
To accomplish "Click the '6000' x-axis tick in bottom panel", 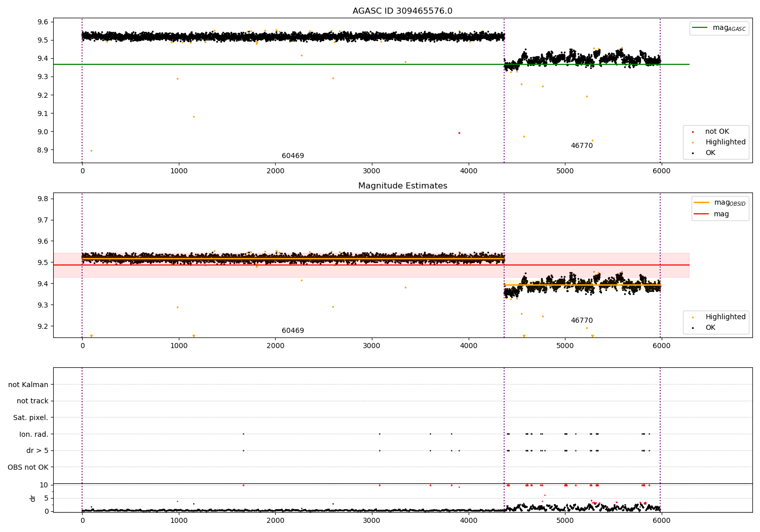I will point(661,521).
